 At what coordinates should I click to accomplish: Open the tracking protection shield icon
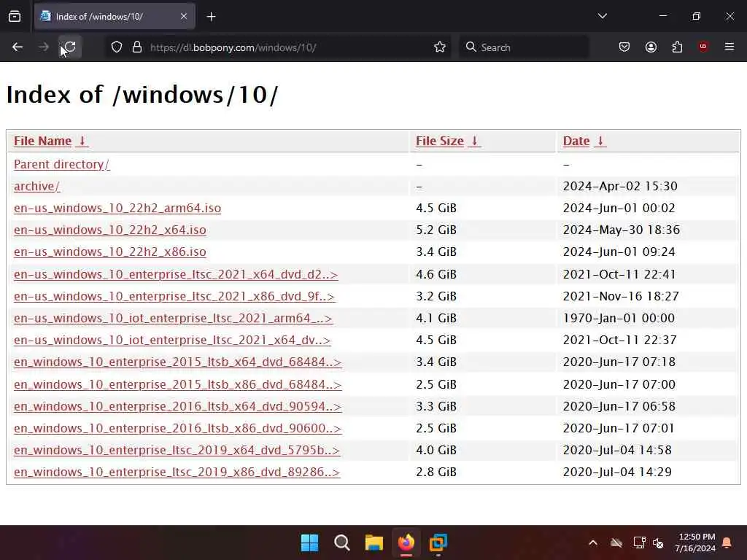coord(117,47)
